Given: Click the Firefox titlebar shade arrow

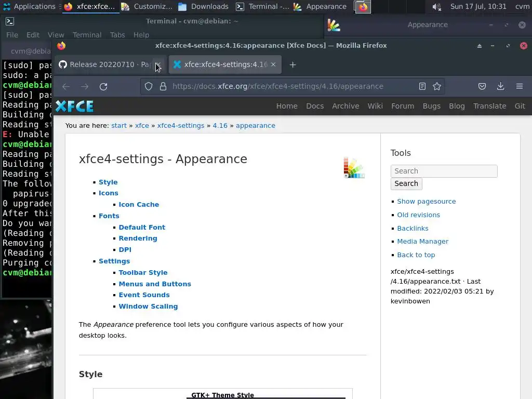Looking at the screenshot, I should pyautogui.click(x=480, y=46).
